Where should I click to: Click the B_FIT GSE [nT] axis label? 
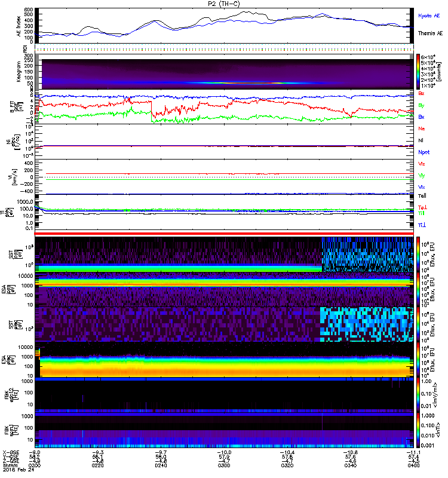(x=16, y=106)
